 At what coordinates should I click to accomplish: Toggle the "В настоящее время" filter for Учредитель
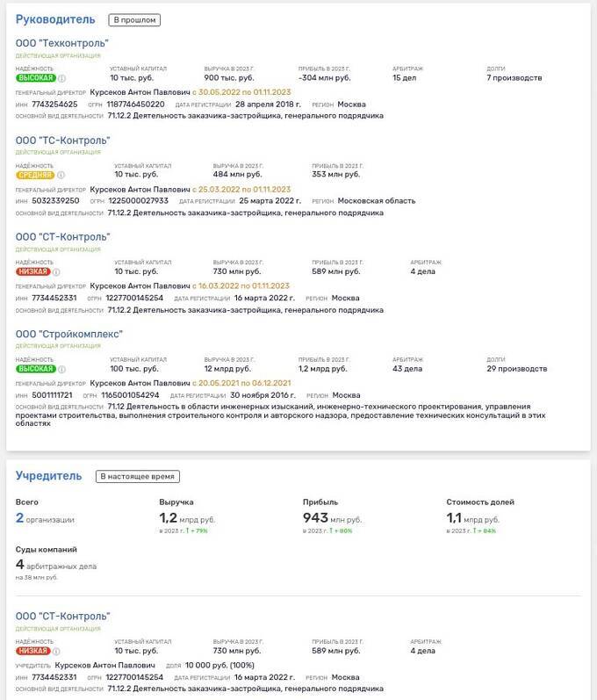point(138,477)
